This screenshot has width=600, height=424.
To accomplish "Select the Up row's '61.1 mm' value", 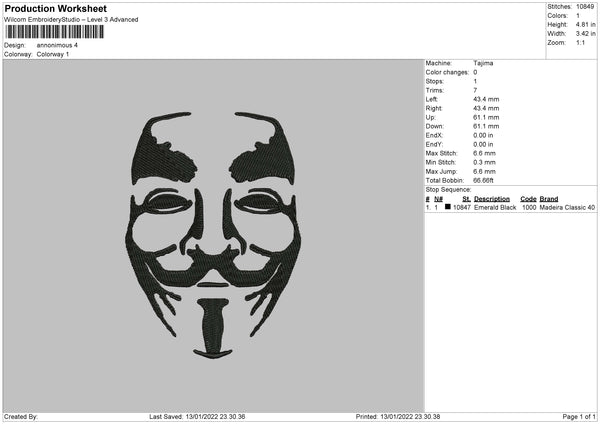I will click(x=486, y=117).
